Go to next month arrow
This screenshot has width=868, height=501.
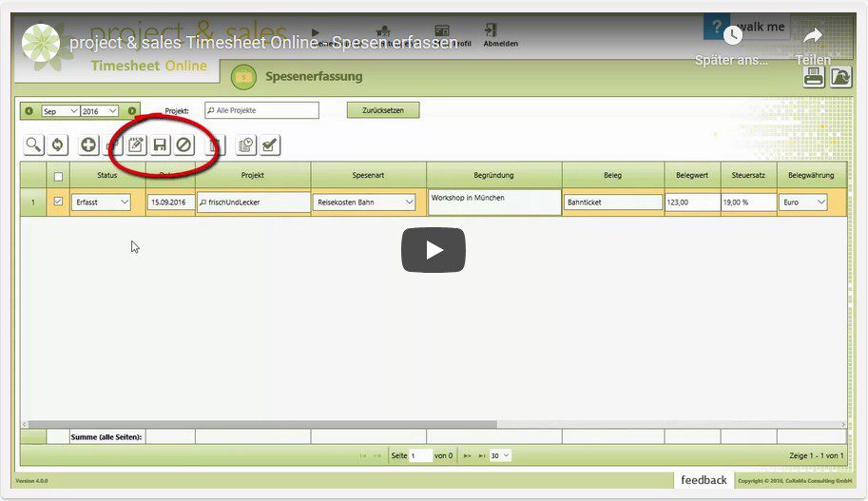coord(132,110)
